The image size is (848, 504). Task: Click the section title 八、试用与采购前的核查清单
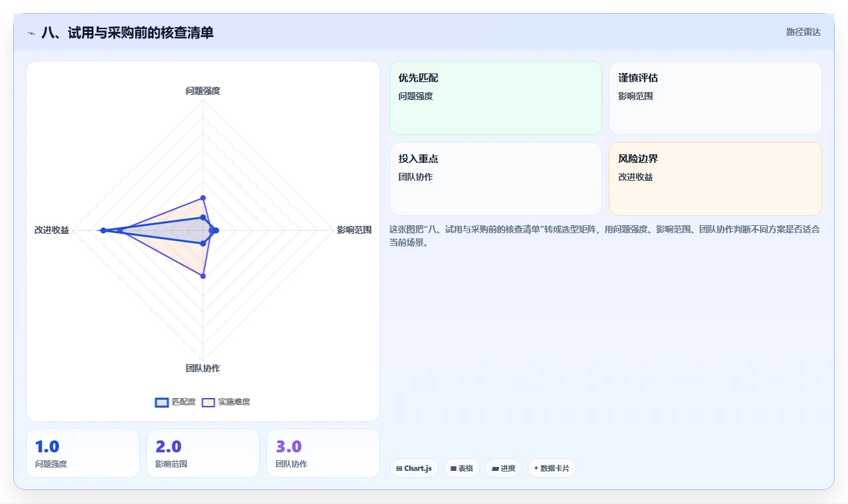click(x=128, y=32)
